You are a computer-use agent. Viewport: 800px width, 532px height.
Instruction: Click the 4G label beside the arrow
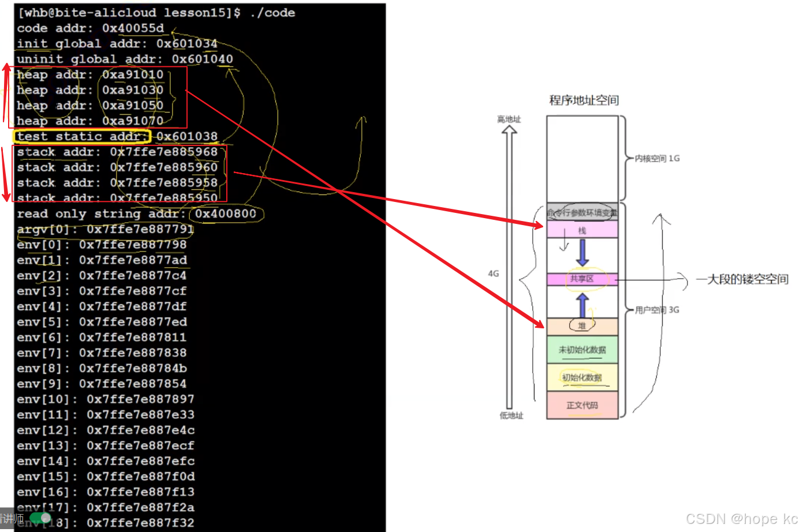(494, 274)
